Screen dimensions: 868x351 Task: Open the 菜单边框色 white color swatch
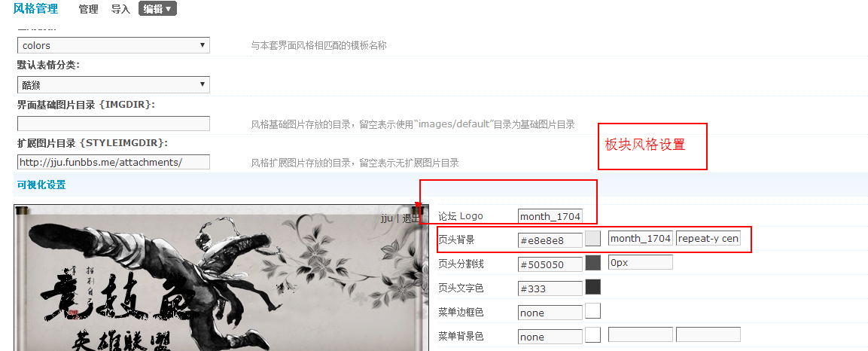pos(593,311)
